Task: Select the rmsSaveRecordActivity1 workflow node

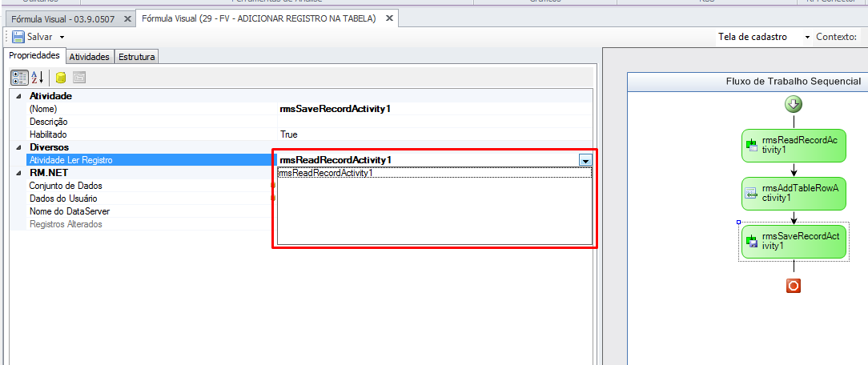Action: [x=794, y=242]
